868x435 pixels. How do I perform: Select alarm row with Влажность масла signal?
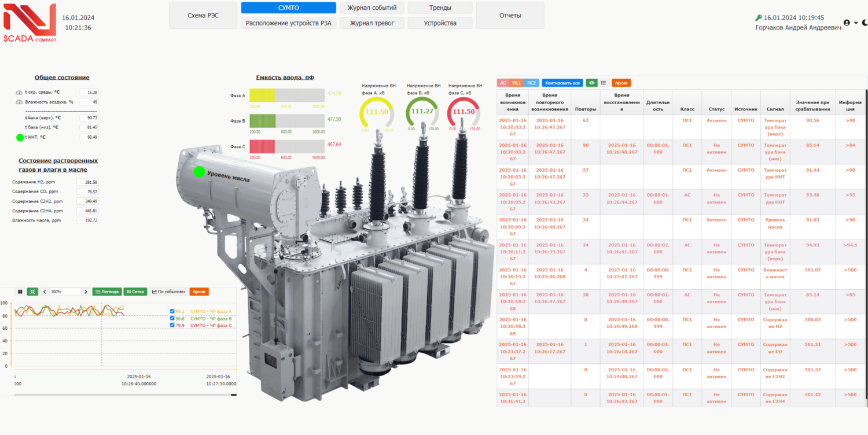click(681, 277)
